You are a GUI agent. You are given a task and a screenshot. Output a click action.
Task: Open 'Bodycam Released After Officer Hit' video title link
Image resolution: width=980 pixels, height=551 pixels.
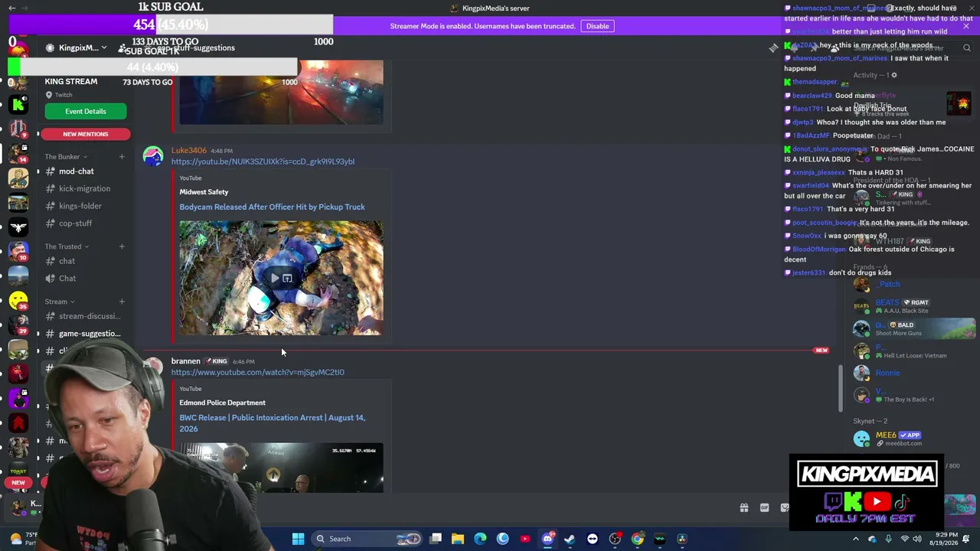tap(272, 207)
